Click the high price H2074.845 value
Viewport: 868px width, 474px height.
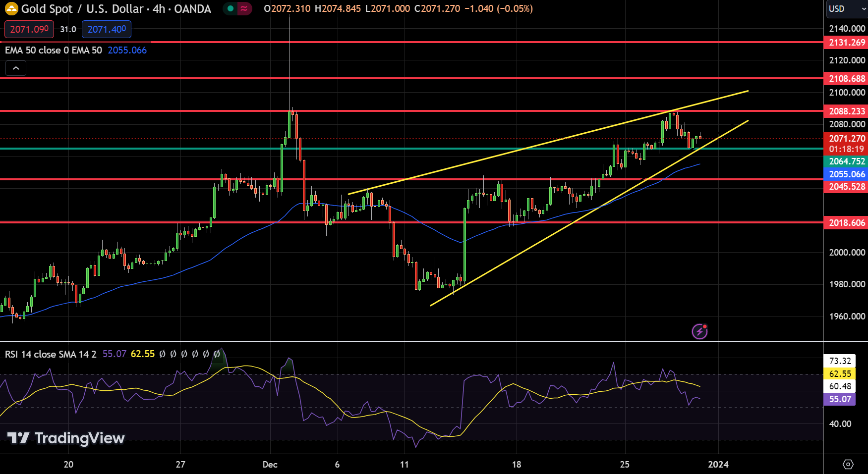point(338,8)
